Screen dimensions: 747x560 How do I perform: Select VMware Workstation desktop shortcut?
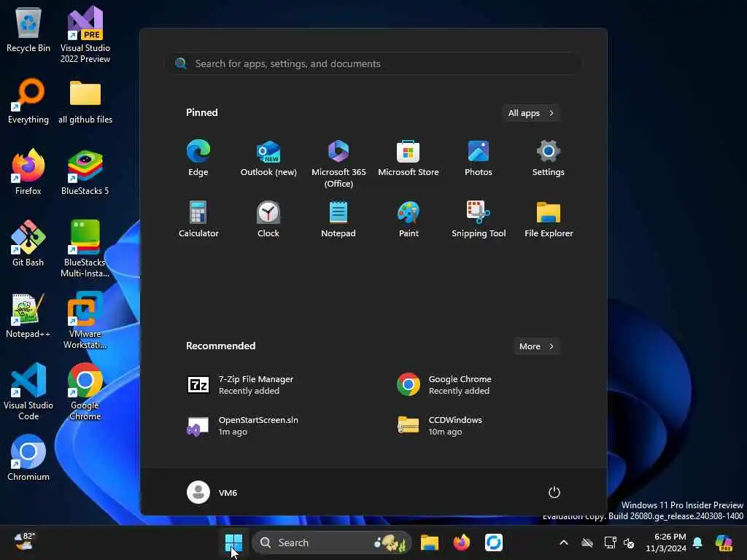coord(85,320)
